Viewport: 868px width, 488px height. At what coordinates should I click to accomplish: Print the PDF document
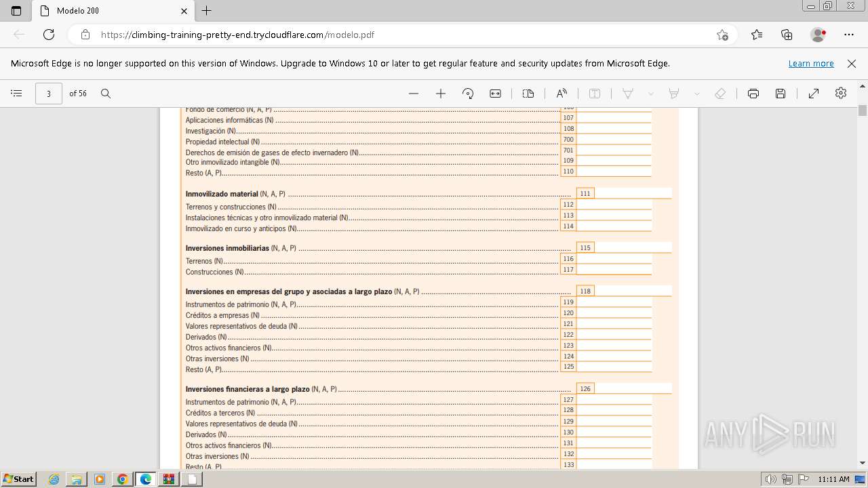point(753,94)
